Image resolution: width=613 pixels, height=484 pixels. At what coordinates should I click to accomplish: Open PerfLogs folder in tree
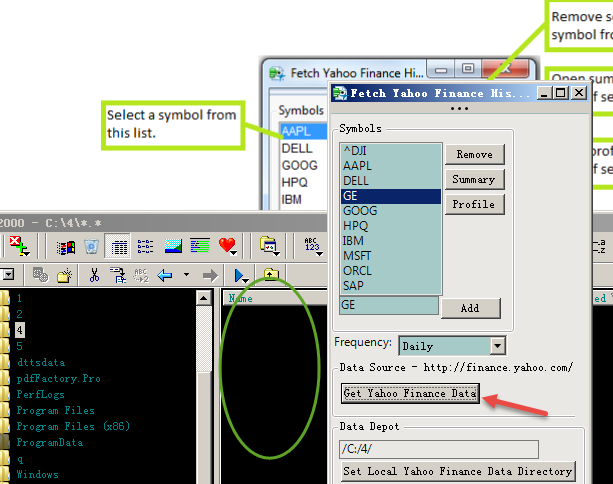40,394
